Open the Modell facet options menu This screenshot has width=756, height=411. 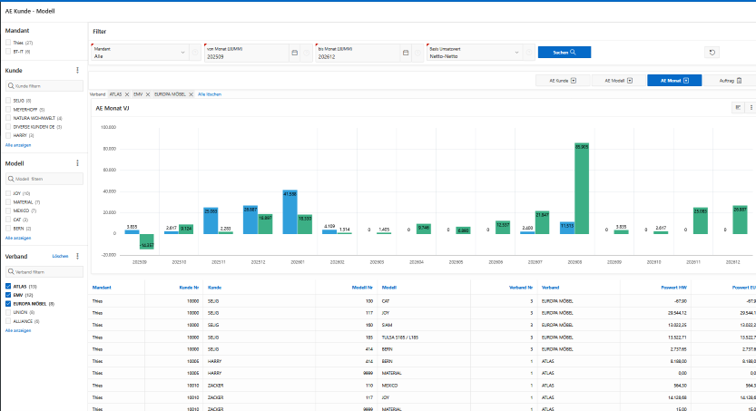pyautogui.click(x=78, y=164)
